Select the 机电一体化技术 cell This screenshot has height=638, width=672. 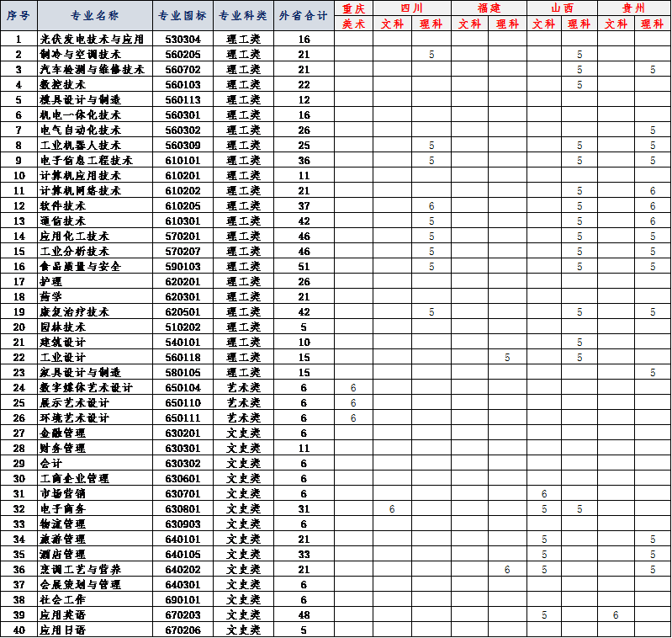tap(95, 115)
